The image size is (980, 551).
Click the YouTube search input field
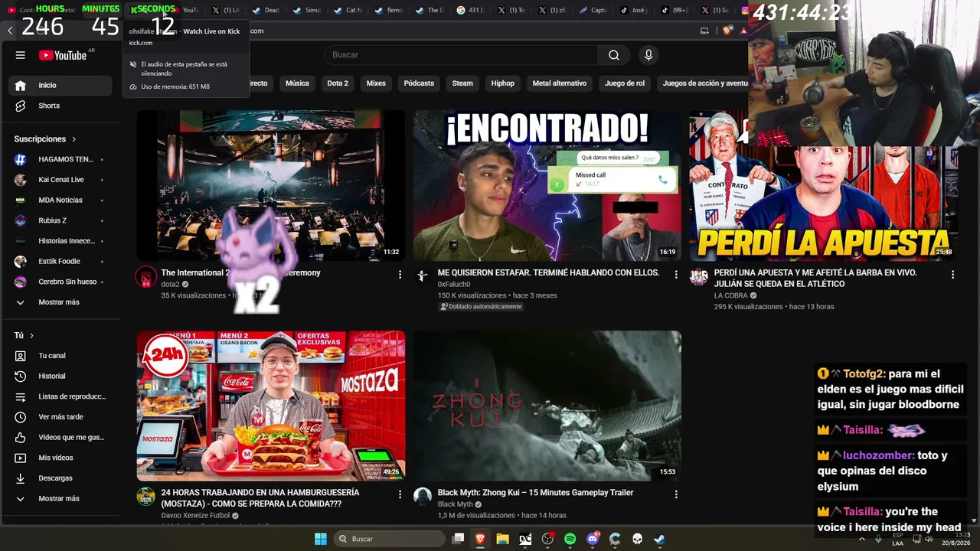coord(461,55)
